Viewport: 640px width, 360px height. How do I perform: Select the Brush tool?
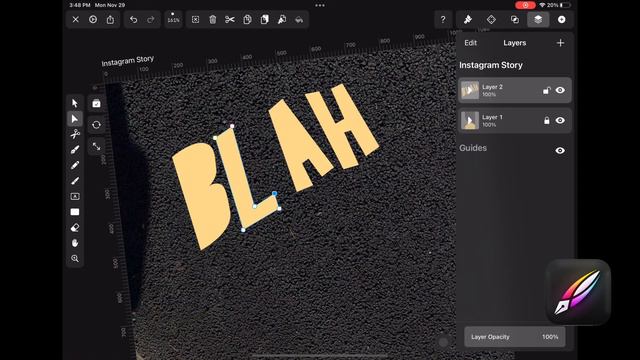75,181
